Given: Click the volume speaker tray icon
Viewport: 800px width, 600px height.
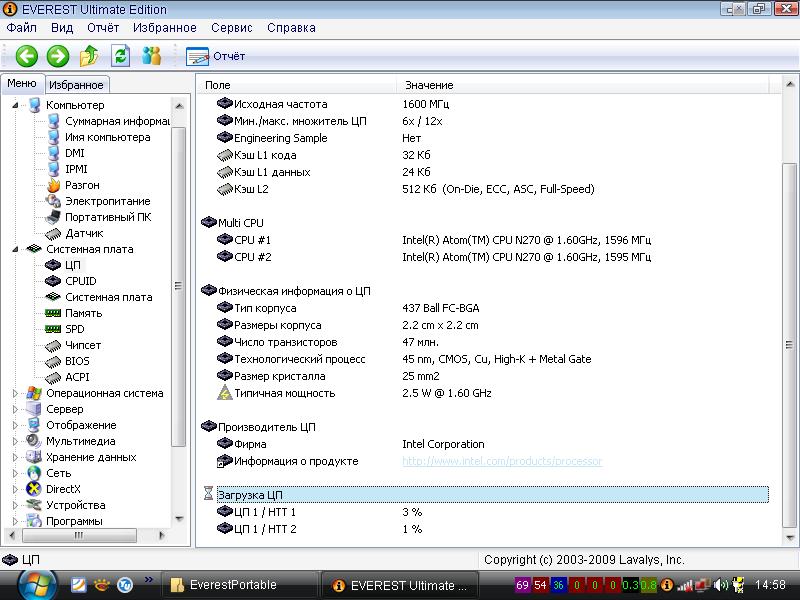Looking at the screenshot, I should click(720, 585).
